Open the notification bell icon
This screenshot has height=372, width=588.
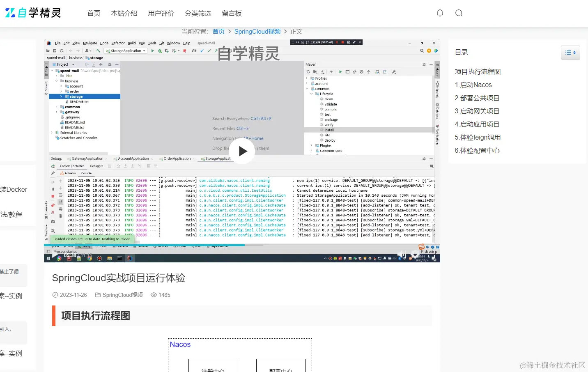tap(440, 13)
